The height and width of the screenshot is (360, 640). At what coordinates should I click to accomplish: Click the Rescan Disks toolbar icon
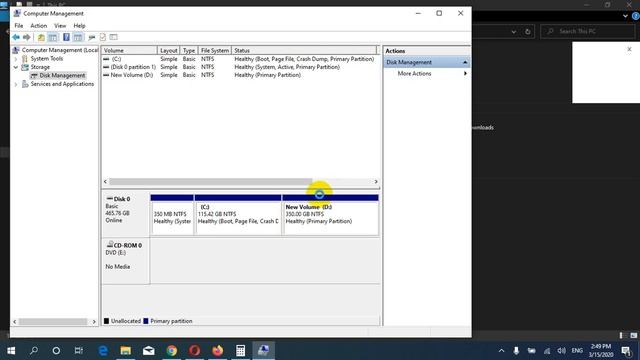pos(92,38)
